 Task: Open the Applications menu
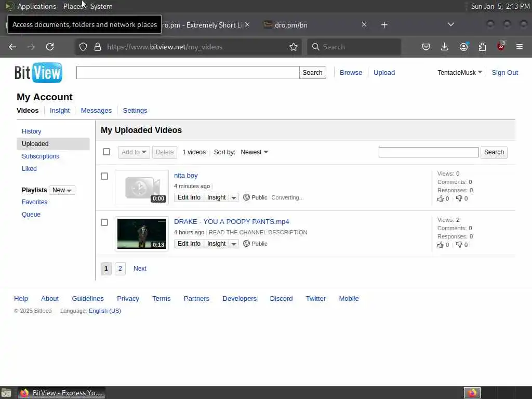[x=37, y=6]
